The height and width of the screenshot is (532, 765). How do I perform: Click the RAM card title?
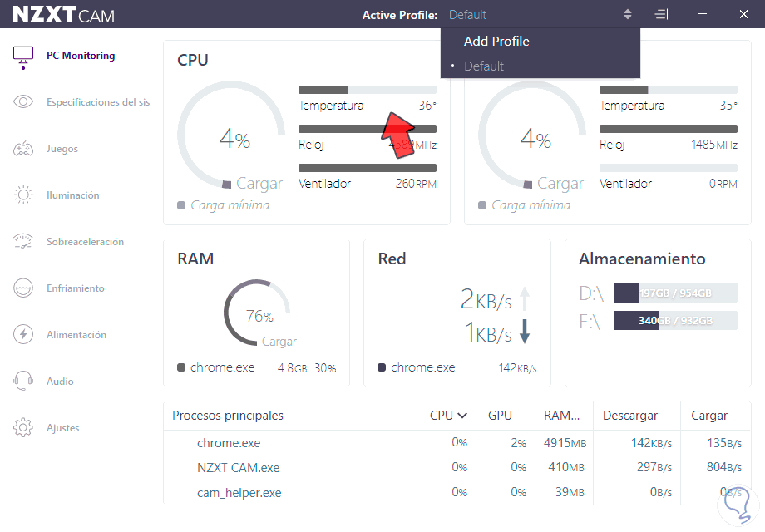click(195, 259)
